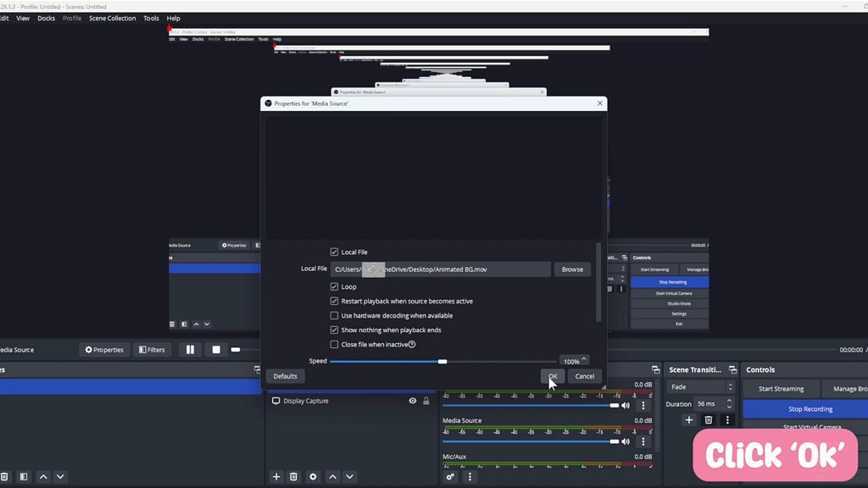Adjust the Duration 56 ms spinner arrows

(x=729, y=404)
